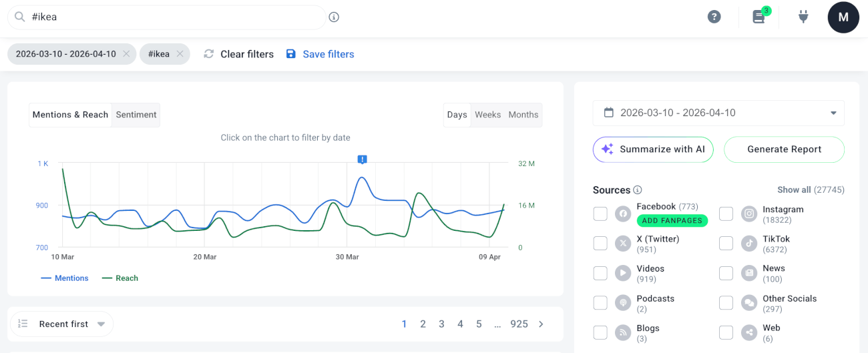868x353 pixels.
Task: Remove the date range filter chip
Action: tap(126, 54)
